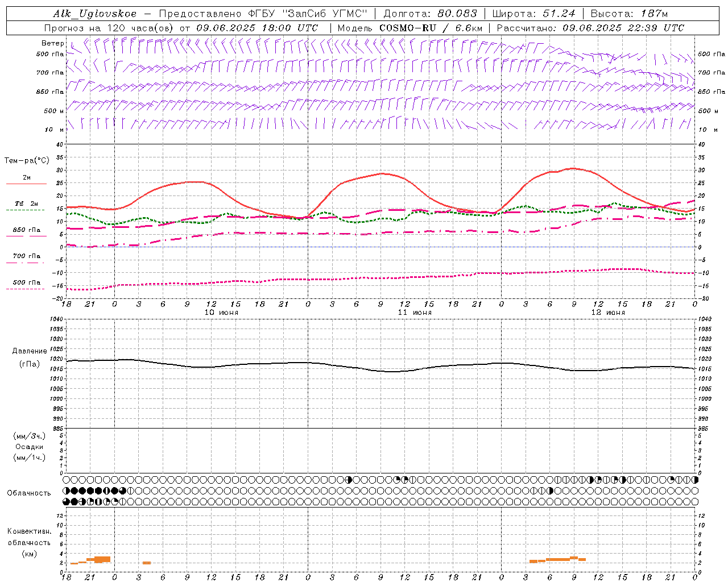Viewport: 728px width, 582px height.
Task: Click the latitude value Широта: 51.24
Action: pos(533,14)
